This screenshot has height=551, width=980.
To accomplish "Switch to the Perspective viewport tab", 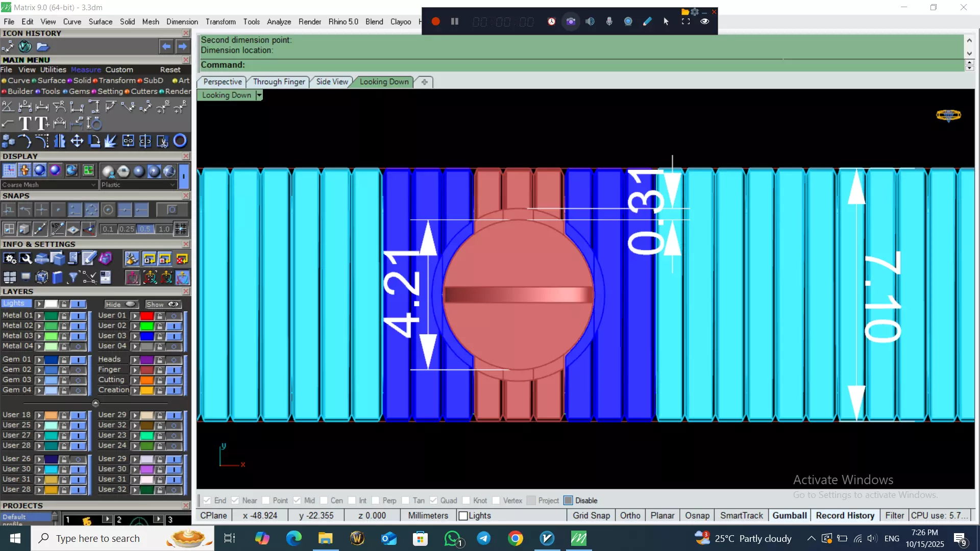I will coord(222,82).
